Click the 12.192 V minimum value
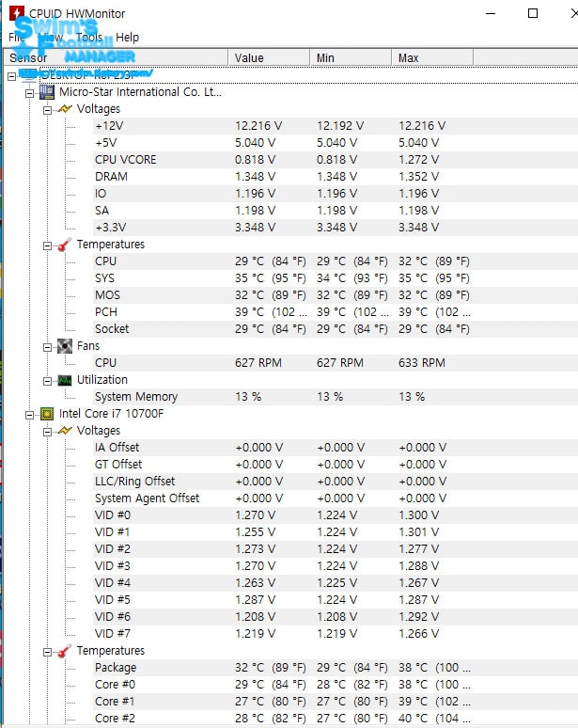 [x=340, y=126]
